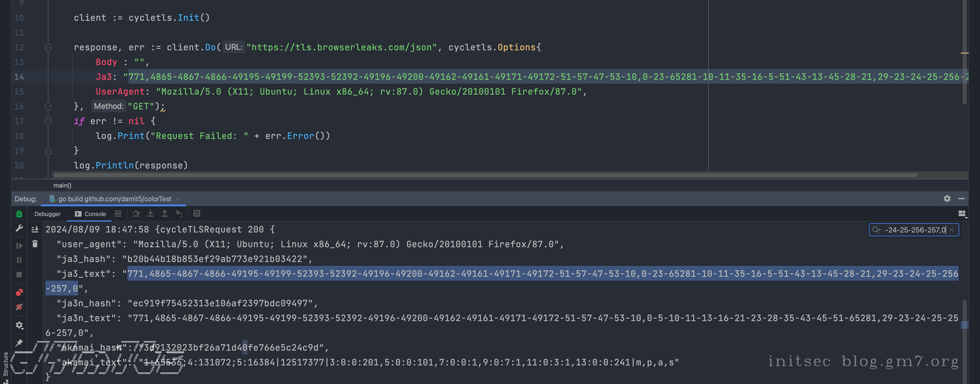This screenshot has width=980, height=384.
Task: Toggle Mute Breakpoints
Action: (19, 307)
